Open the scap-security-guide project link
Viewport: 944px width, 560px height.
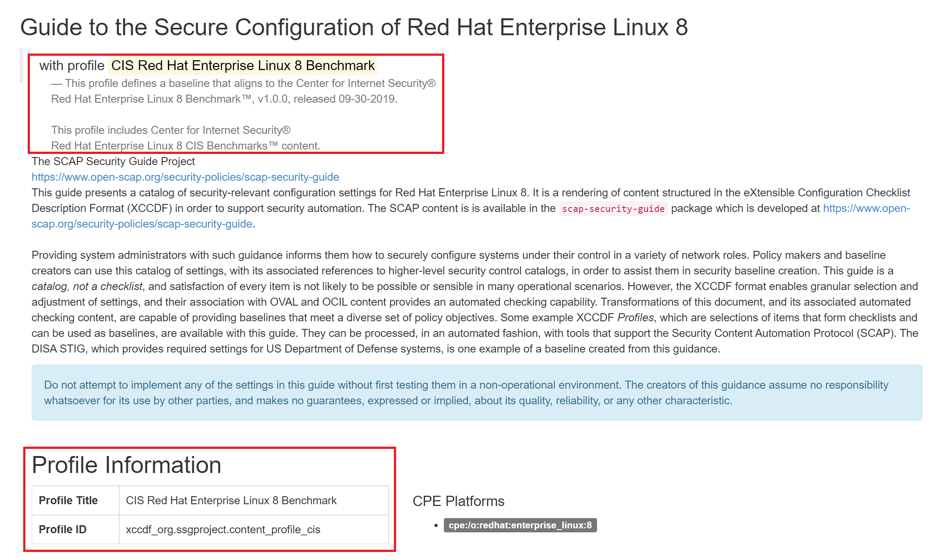[x=184, y=177]
